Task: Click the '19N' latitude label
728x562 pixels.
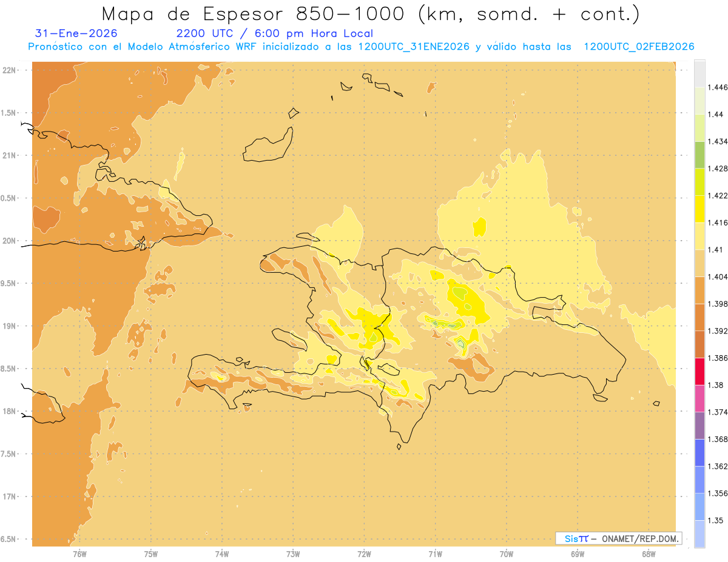Action: click(10, 326)
